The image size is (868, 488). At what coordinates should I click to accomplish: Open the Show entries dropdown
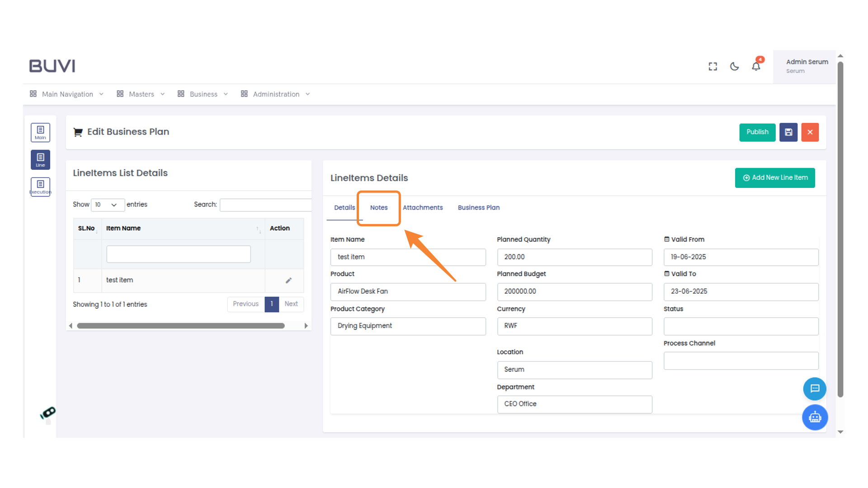tap(108, 205)
